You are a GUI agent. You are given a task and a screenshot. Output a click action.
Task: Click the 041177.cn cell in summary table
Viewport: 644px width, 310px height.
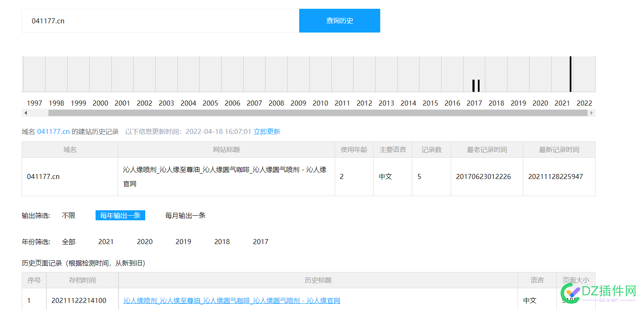[x=70, y=176]
